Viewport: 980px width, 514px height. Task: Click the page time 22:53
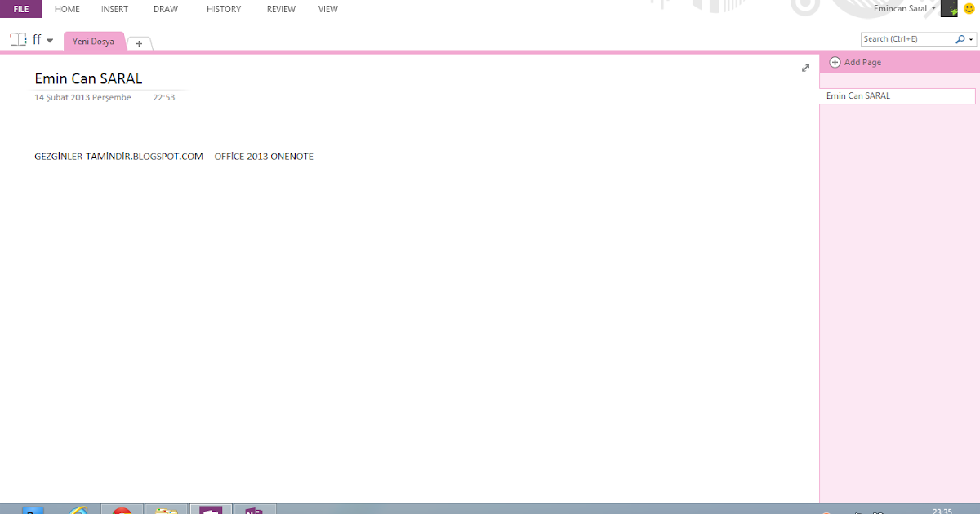tap(164, 98)
